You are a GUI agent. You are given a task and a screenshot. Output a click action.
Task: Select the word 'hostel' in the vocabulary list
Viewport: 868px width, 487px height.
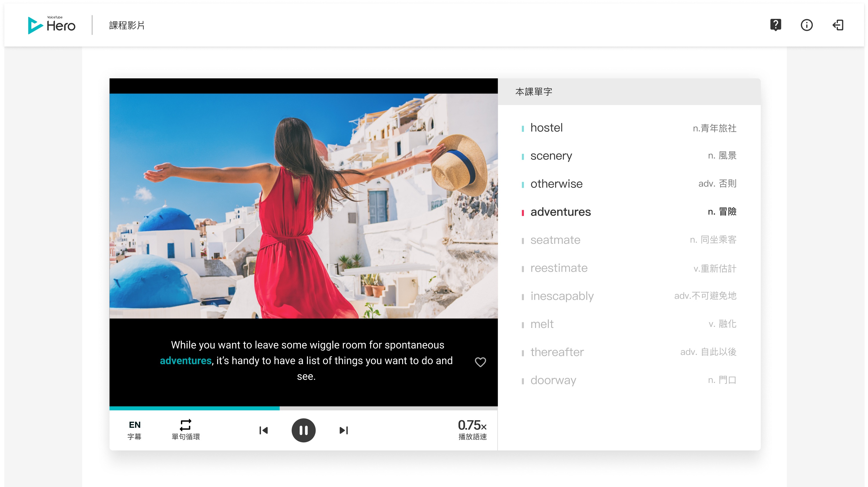546,128
